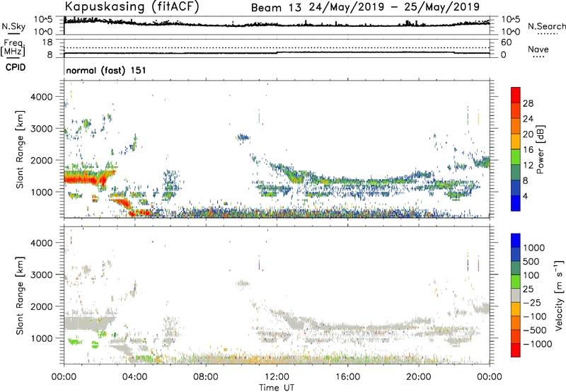Click the Slant Range label of velocity panel

click(x=20, y=295)
